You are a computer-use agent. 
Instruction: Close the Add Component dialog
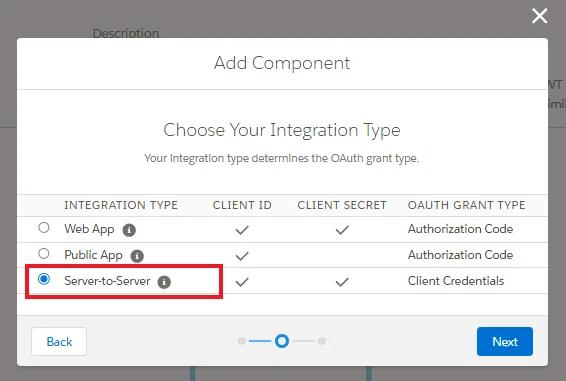tap(539, 16)
